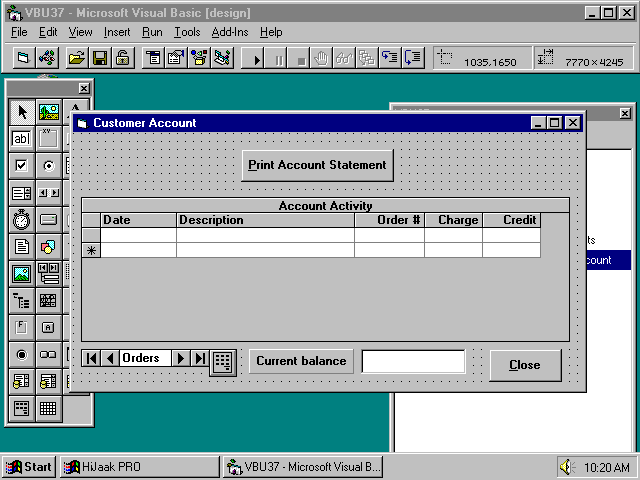Select the TextBox tool in the toolbox
The image size is (640, 480).
(x=21, y=139)
